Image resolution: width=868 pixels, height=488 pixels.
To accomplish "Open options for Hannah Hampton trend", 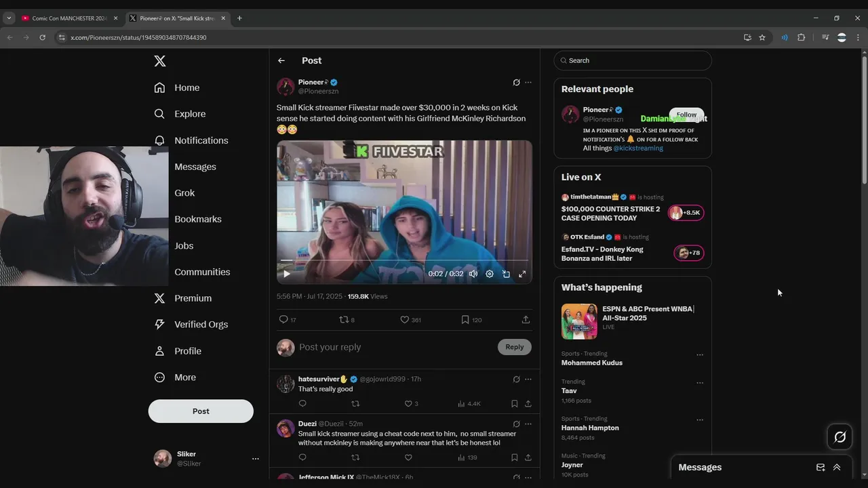I will tap(700, 420).
